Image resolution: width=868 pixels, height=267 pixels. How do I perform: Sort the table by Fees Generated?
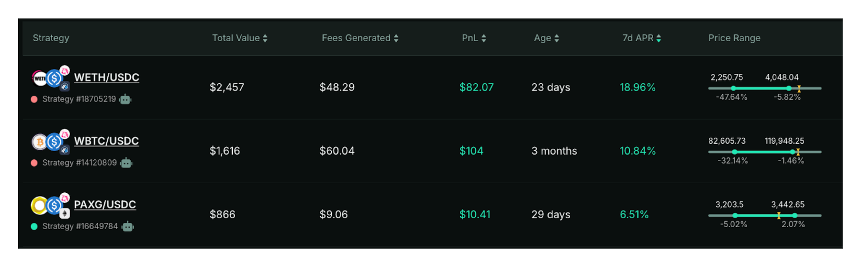360,38
